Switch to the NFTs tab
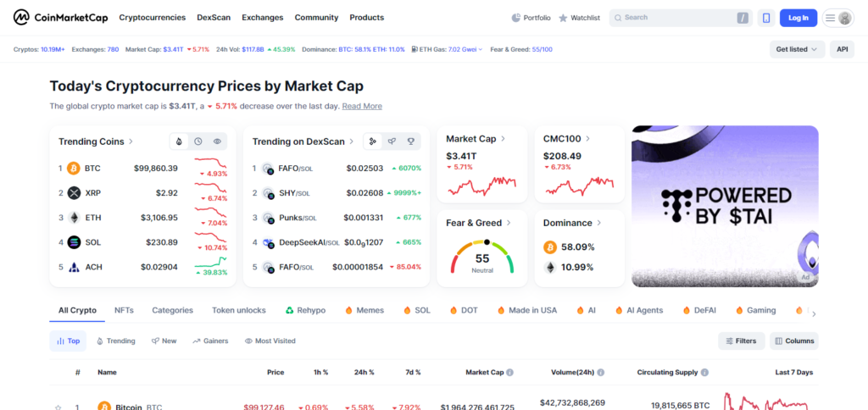Screen dimensions: 868x410 tap(124, 310)
